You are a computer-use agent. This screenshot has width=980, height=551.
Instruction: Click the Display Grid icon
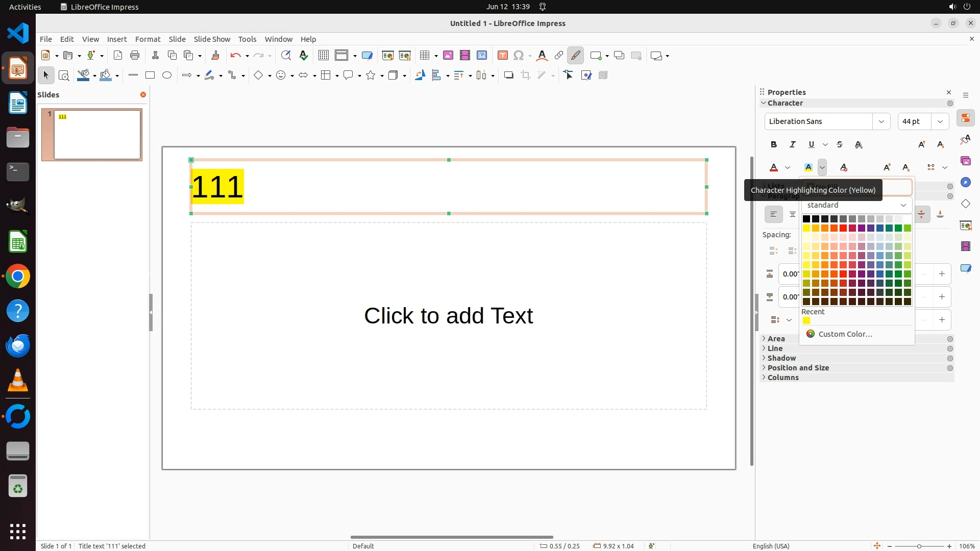323,56
